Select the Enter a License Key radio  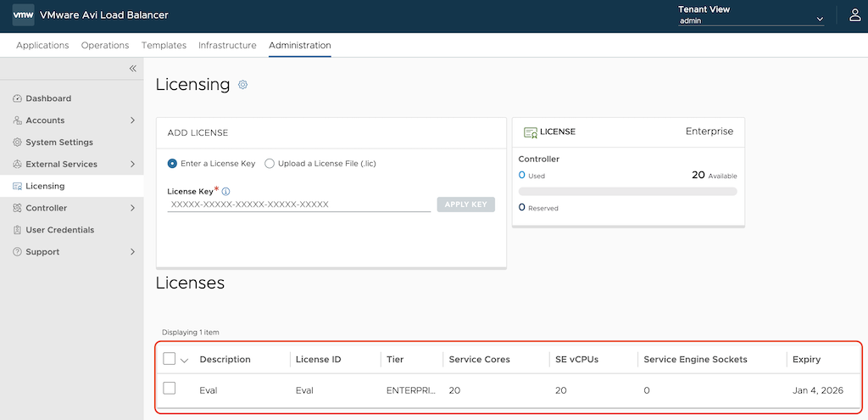click(x=172, y=164)
